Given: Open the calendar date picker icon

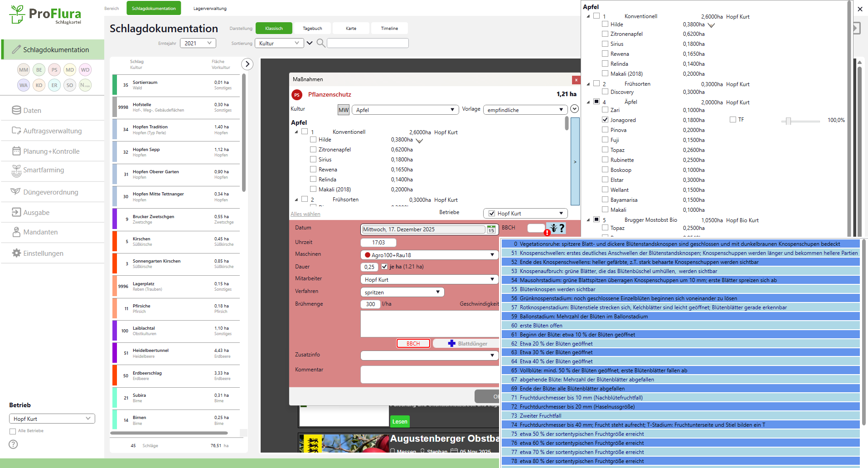Looking at the screenshot, I should [491, 229].
